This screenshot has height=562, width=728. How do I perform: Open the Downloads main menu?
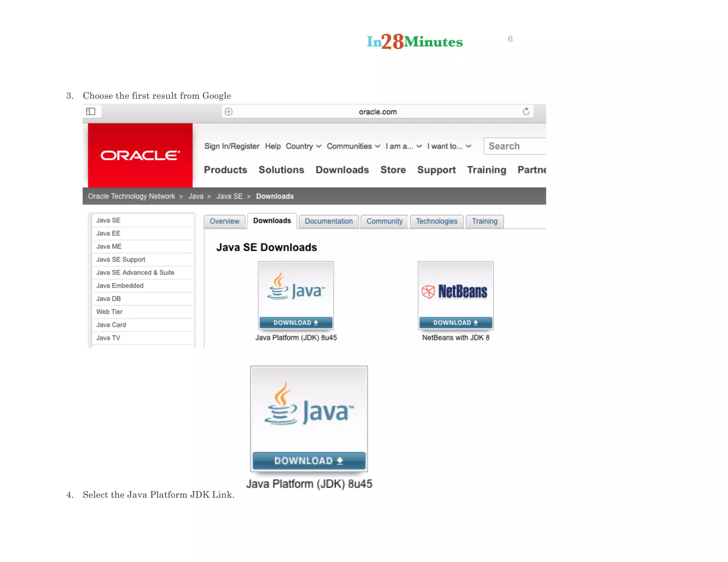click(342, 170)
